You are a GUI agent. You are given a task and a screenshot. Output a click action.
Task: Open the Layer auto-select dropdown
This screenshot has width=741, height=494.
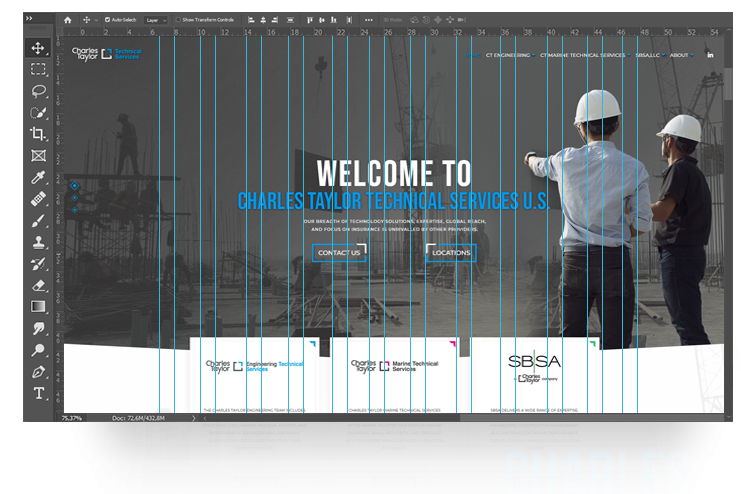[x=156, y=20]
